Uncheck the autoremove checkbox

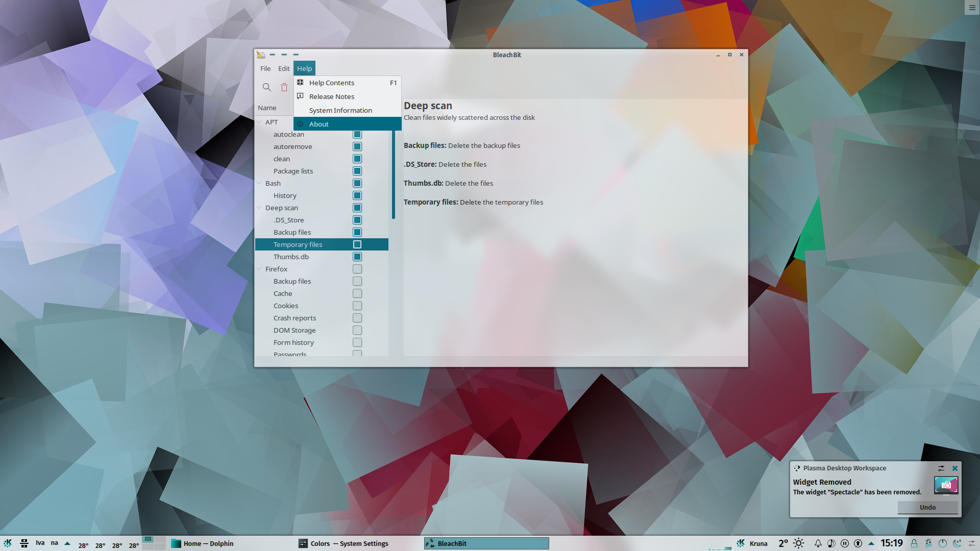point(357,146)
